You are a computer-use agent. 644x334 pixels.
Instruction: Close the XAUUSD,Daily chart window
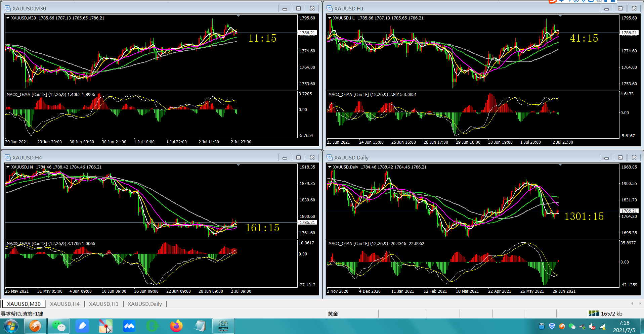coord(634,157)
